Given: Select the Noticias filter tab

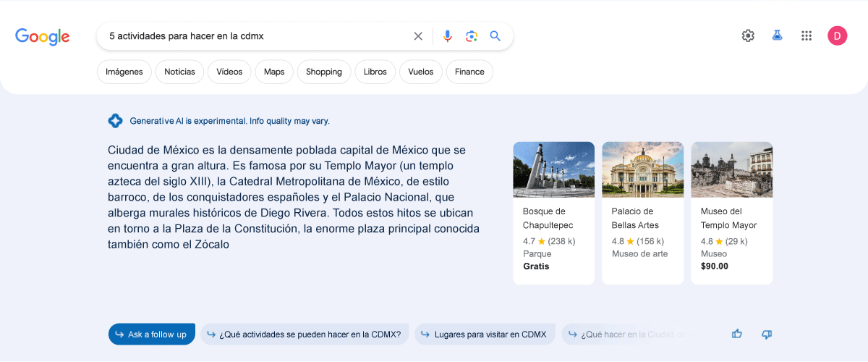Looking at the screenshot, I should tap(179, 72).
